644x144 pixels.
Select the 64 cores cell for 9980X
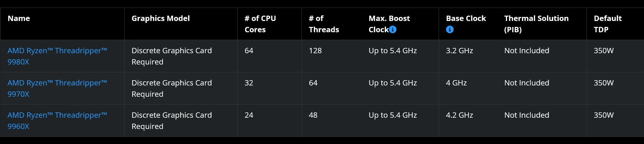click(x=270, y=56)
